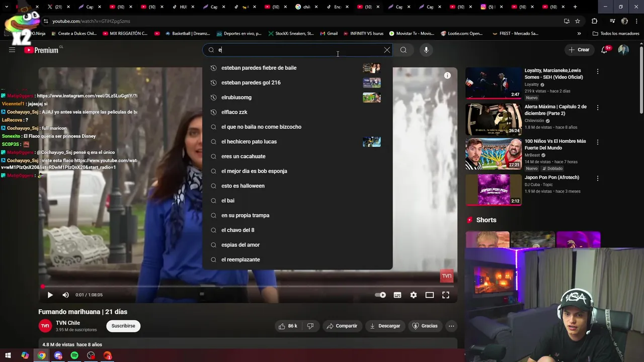This screenshot has height=362, width=644.
Task: Choose suggestion el chavo del 8
Action: 297,230
